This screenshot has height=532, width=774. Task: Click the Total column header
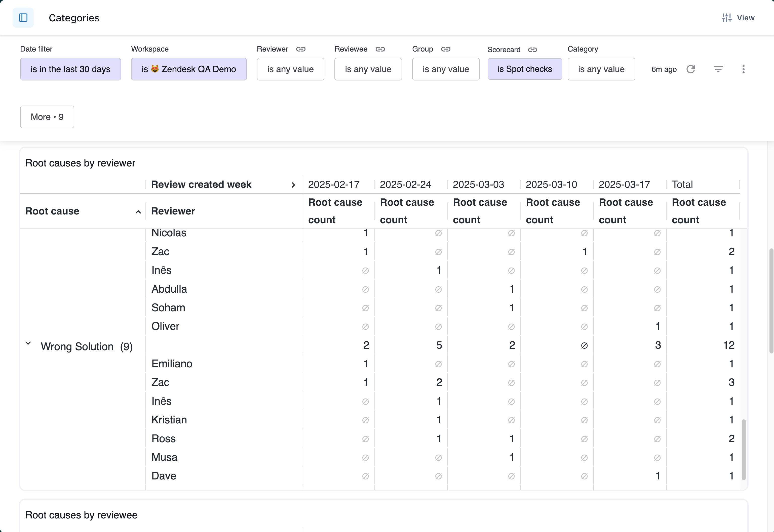pyautogui.click(x=682, y=184)
